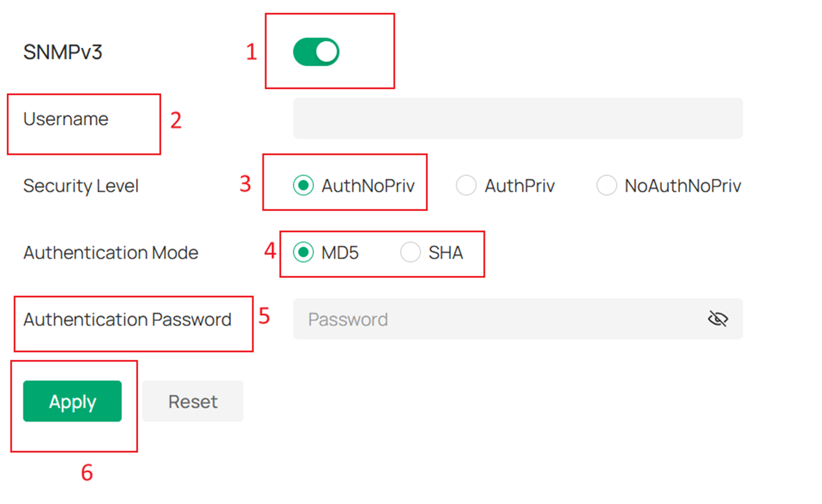The width and height of the screenshot is (822, 504).
Task: Click the Password placeholder text
Action: (348, 319)
